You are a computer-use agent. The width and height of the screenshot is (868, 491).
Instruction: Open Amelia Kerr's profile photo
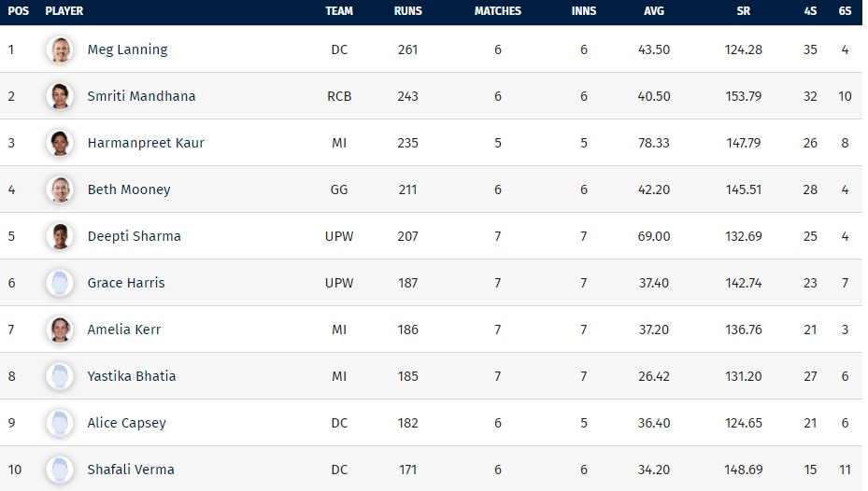pyautogui.click(x=60, y=330)
